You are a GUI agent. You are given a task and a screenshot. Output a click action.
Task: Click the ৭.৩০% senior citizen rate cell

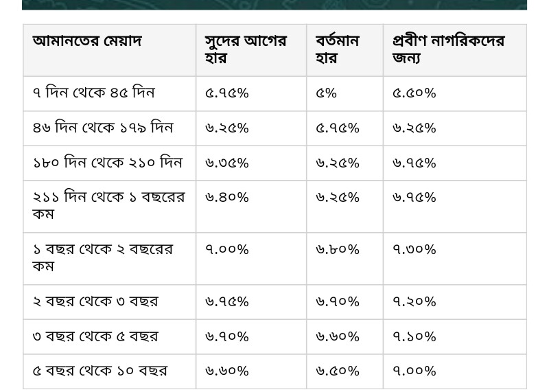[455, 259]
